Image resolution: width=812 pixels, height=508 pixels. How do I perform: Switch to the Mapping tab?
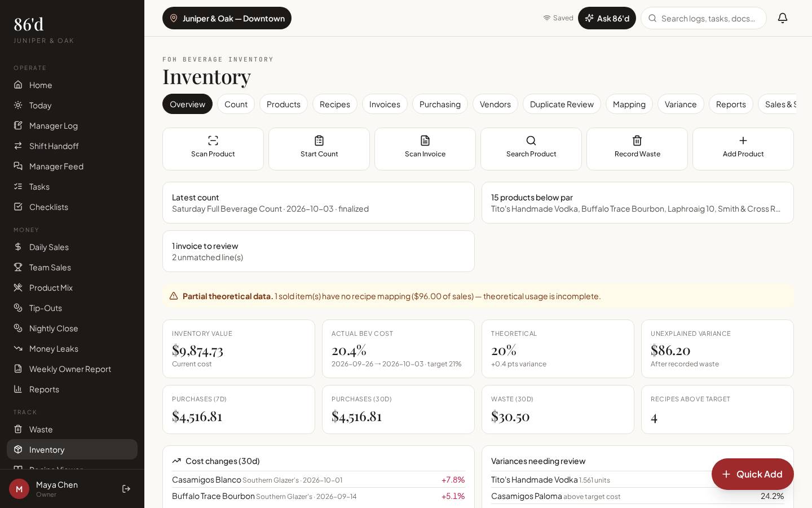click(629, 104)
